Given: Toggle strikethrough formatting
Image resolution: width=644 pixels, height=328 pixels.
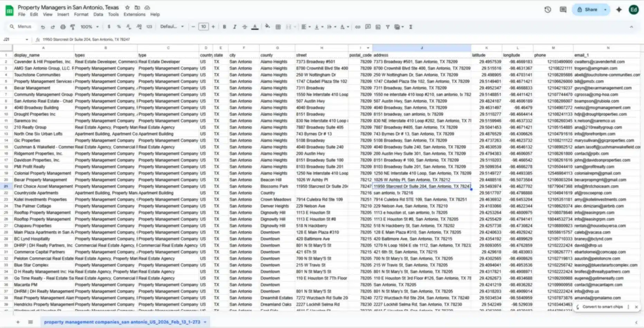Looking at the screenshot, I should pyautogui.click(x=244, y=27).
